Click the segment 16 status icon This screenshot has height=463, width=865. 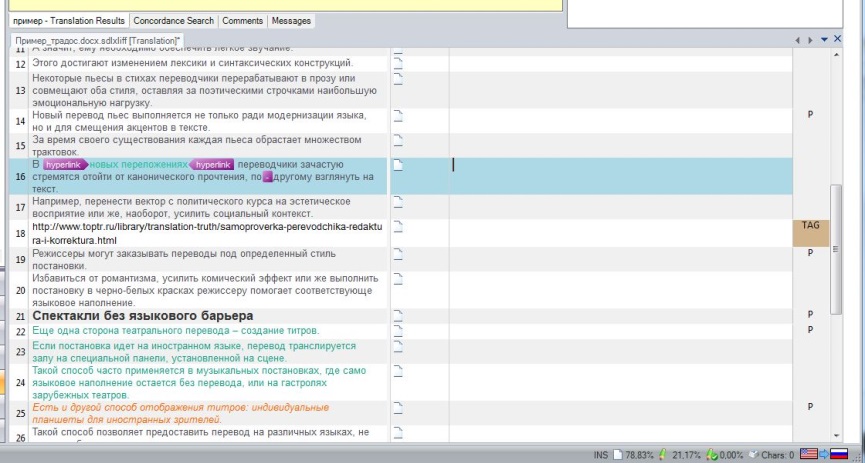397,166
